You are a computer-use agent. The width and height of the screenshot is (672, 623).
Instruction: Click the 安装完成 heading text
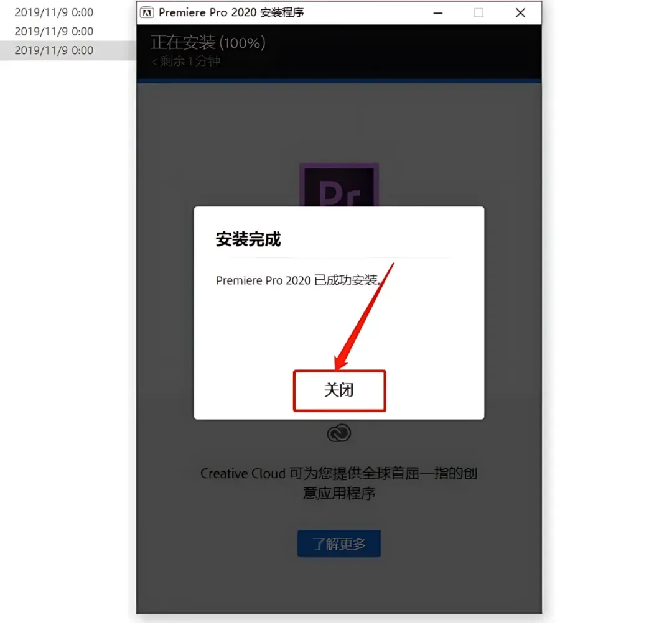point(248,239)
